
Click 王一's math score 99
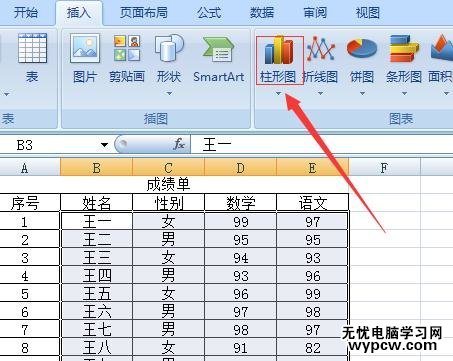point(240,221)
